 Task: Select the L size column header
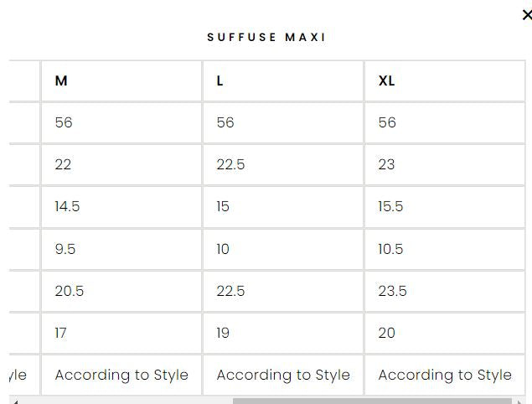pos(220,81)
